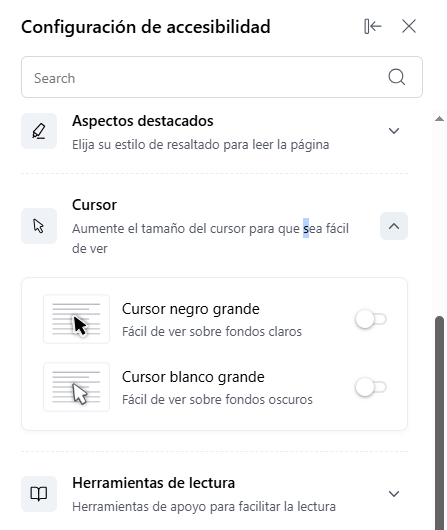Close the accessibility settings panel
447x530 pixels.
pos(409,26)
